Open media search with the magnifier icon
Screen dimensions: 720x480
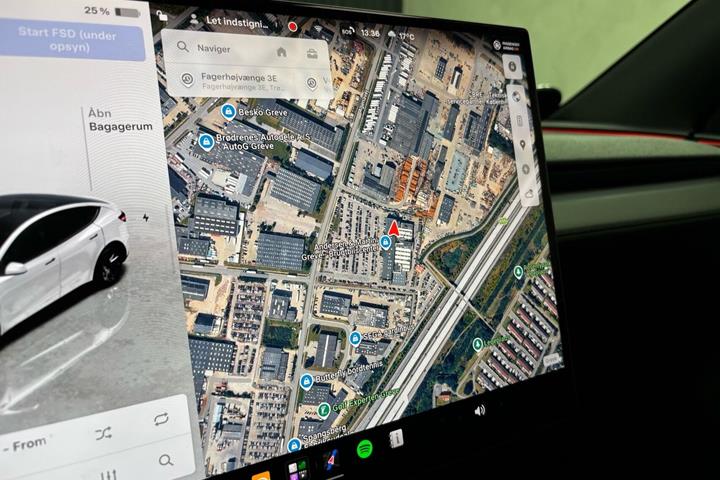[166, 460]
